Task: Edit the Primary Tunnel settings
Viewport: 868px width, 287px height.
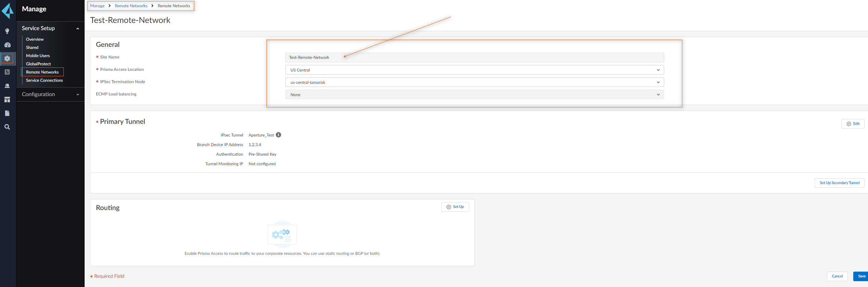Action: 853,124
